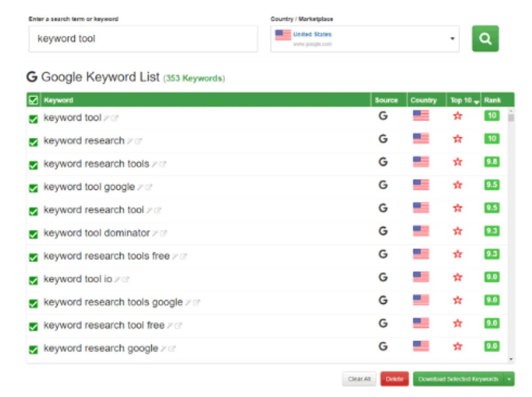
Task: Uncheck the 'keyword tool google' checkbox
Action: point(33,189)
